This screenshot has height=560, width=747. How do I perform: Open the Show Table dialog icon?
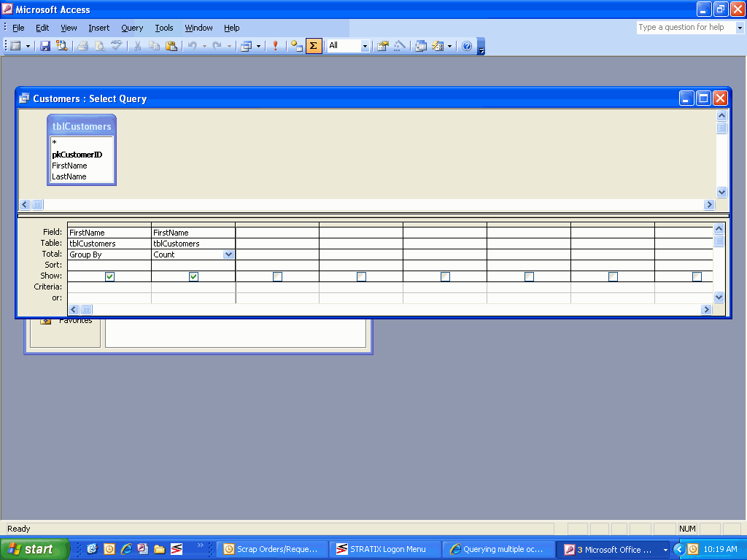(x=296, y=46)
